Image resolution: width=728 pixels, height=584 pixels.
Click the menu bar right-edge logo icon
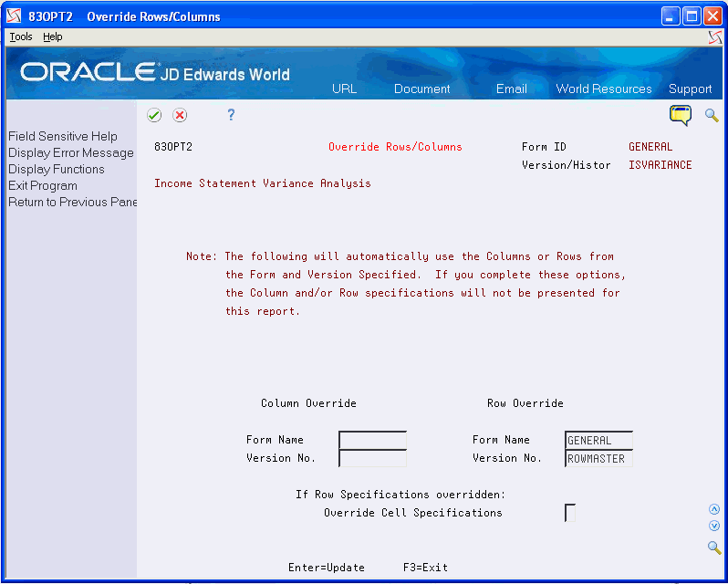pyautogui.click(x=715, y=37)
